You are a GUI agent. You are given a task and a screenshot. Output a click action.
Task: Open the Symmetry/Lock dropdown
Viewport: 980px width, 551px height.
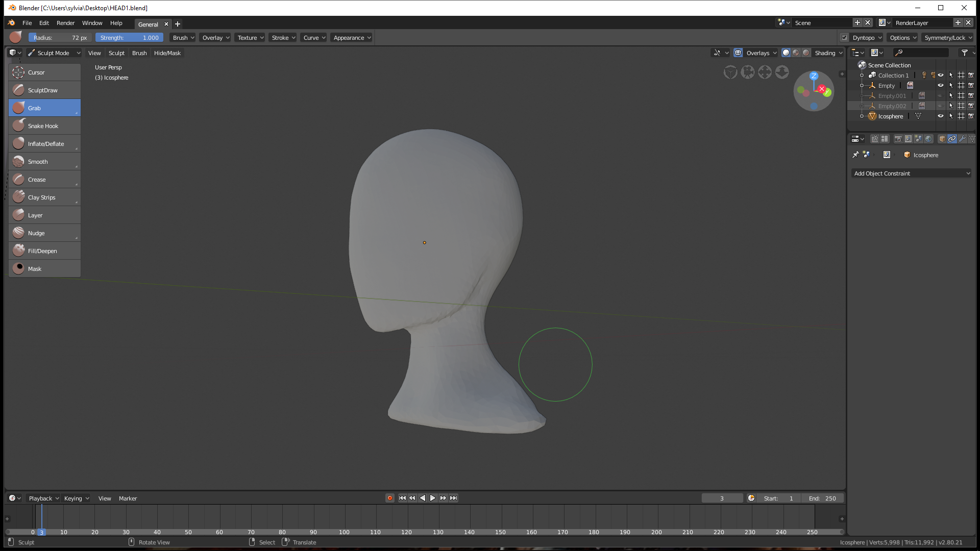(x=948, y=38)
